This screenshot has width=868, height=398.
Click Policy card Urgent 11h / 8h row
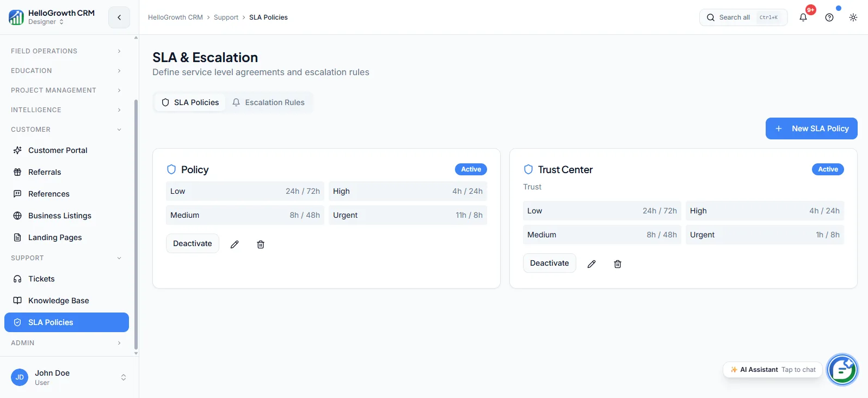pyautogui.click(x=408, y=215)
